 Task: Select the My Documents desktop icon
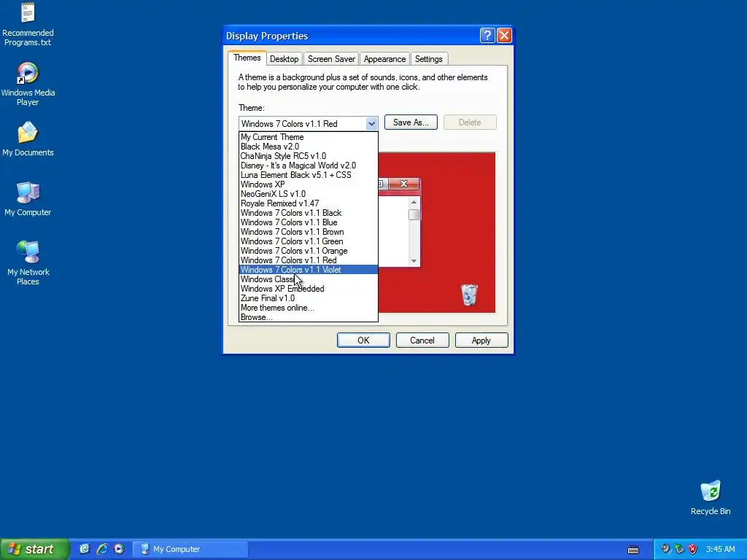[28, 139]
